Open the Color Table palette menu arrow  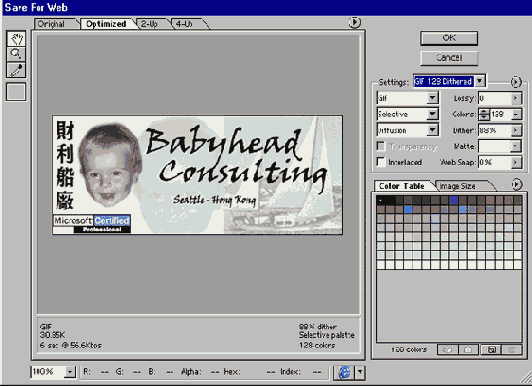[x=516, y=184]
